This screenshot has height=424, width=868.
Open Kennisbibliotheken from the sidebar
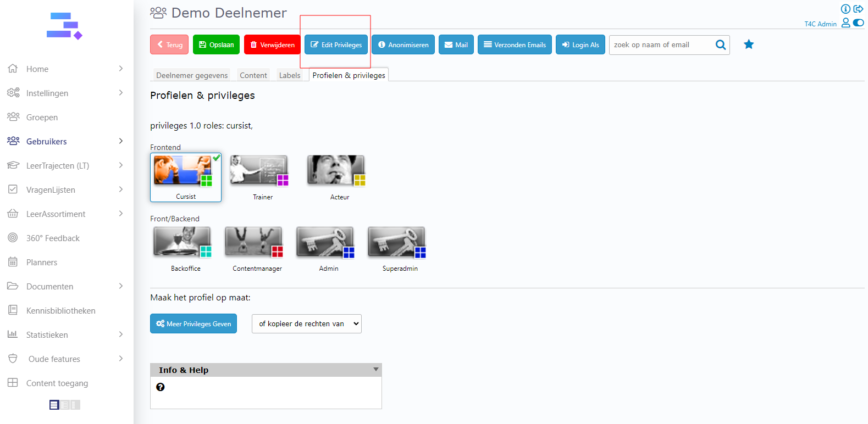60,311
